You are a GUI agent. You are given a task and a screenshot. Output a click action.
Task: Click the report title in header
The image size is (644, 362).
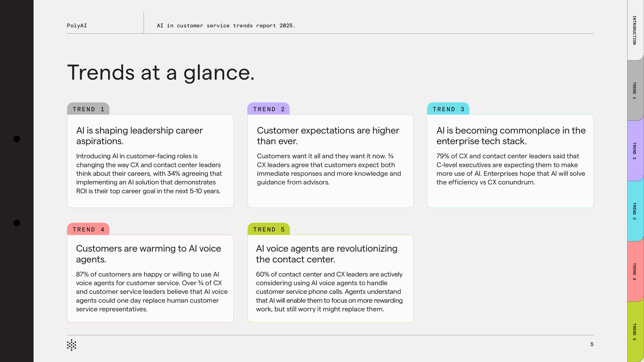tap(226, 26)
